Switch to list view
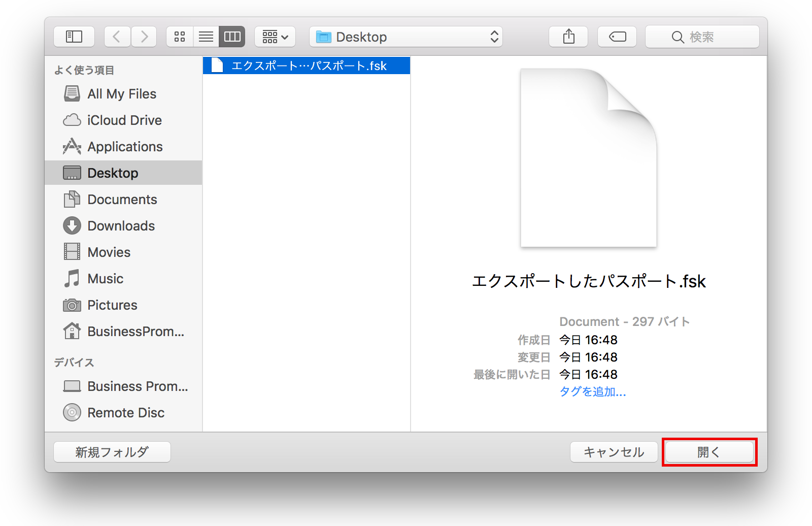 [x=206, y=37]
